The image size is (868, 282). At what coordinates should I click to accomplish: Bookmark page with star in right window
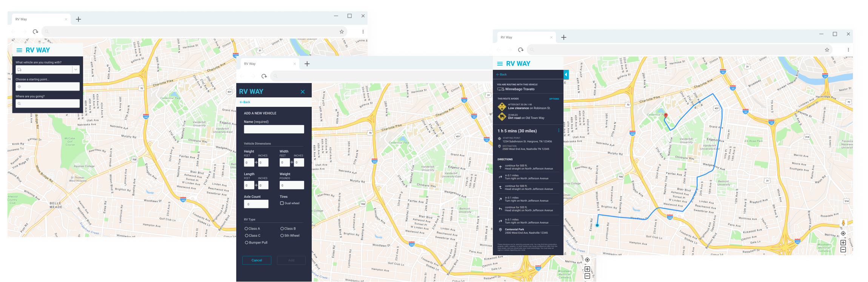(x=827, y=50)
